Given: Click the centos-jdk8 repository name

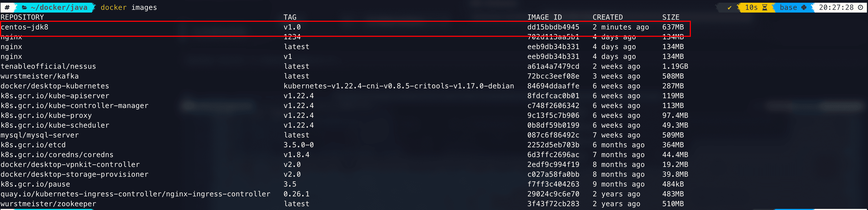Looking at the screenshot, I should [x=24, y=27].
